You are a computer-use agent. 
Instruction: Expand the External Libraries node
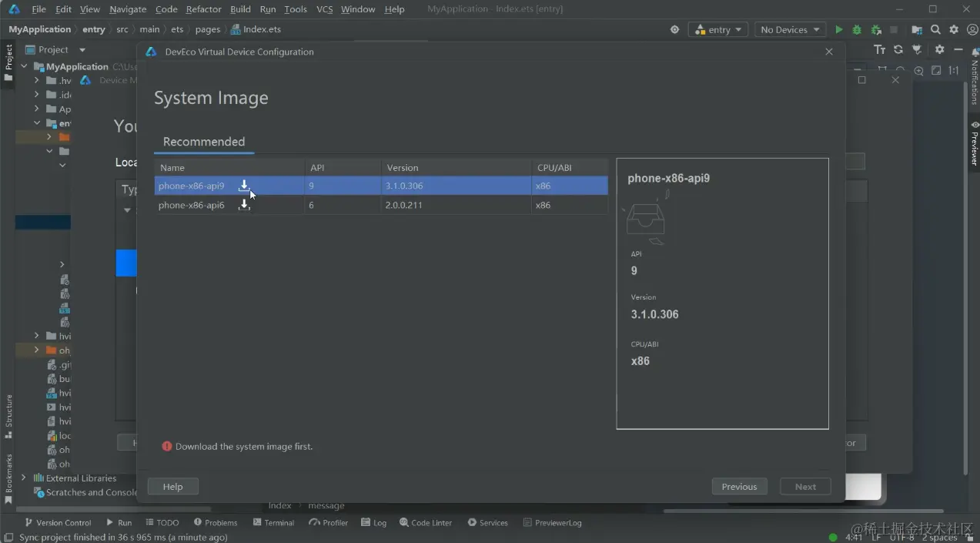(x=24, y=478)
